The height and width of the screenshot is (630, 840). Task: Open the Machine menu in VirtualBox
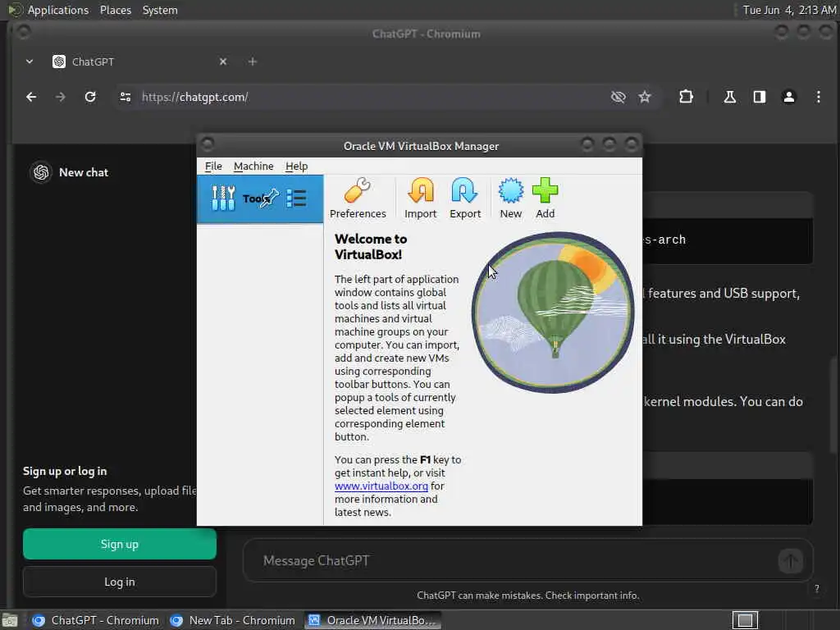click(x=253, y=166)
